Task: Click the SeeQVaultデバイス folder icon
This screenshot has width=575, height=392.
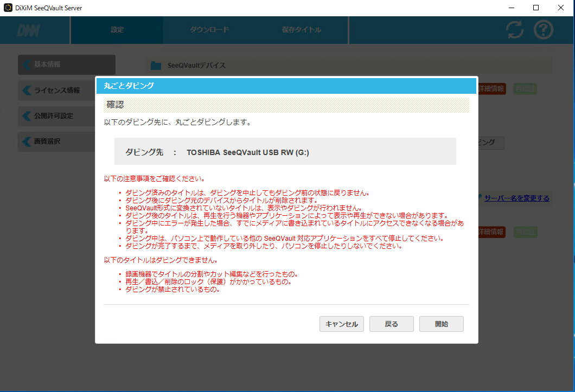Action: [x=156, y=66]
